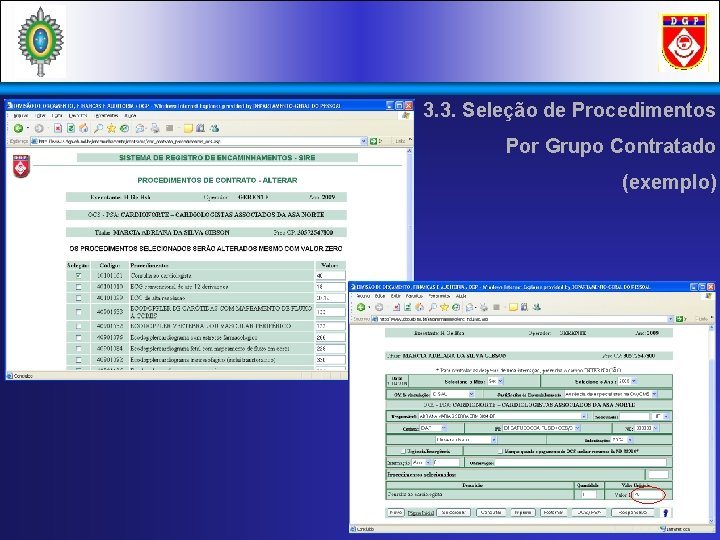720x540 pixels.
Task: Click Stop icon in left browser window
Action: [x=58, y=129]
